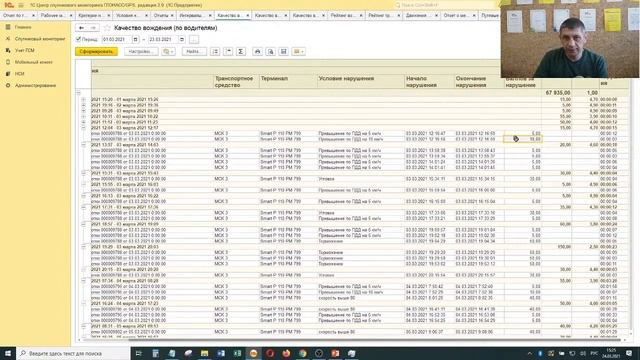This screenshot has width=640, height=360.
Task: Go back with the left arrow button
Action: pos(82,28)
